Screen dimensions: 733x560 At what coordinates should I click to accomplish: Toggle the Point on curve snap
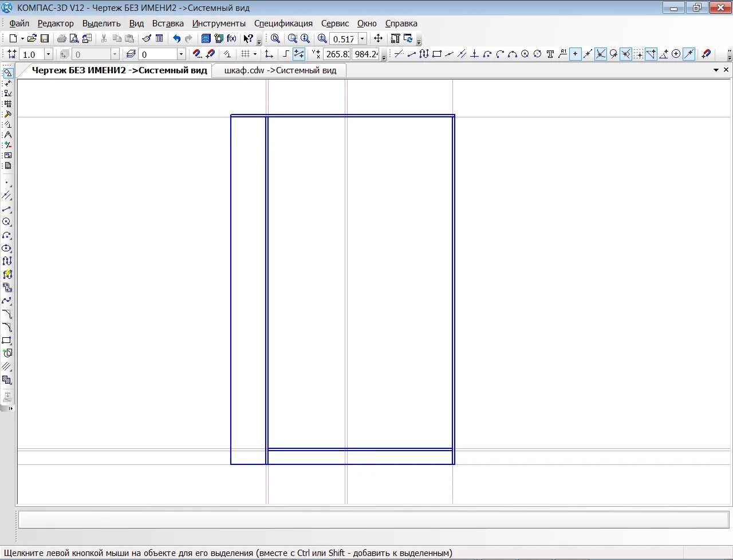689,54
